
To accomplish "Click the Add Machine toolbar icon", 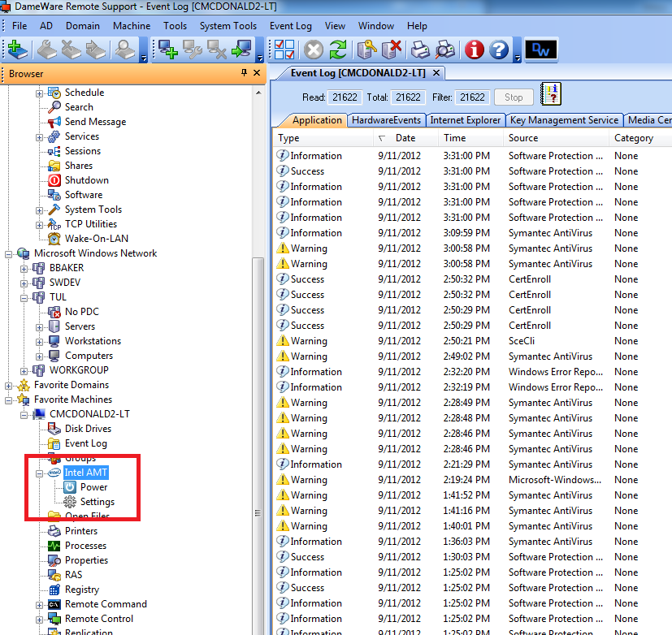I will coord(18,50).
